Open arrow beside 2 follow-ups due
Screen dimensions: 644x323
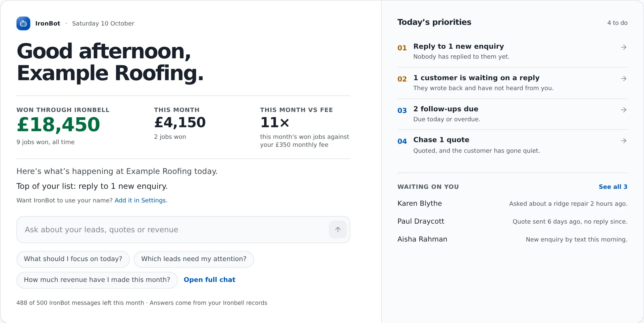pyautogui.click(x=623, y=110)
